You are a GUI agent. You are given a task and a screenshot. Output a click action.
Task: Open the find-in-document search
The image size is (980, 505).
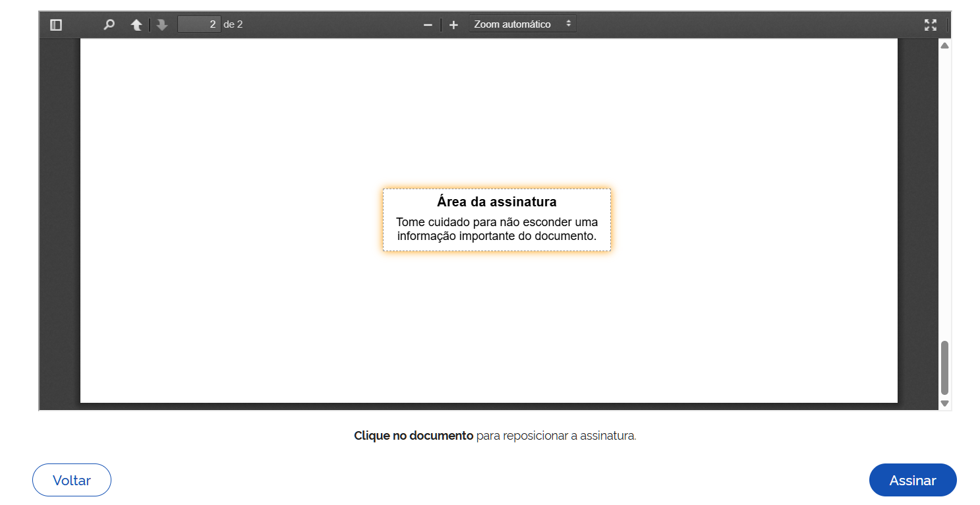[109, 25]
